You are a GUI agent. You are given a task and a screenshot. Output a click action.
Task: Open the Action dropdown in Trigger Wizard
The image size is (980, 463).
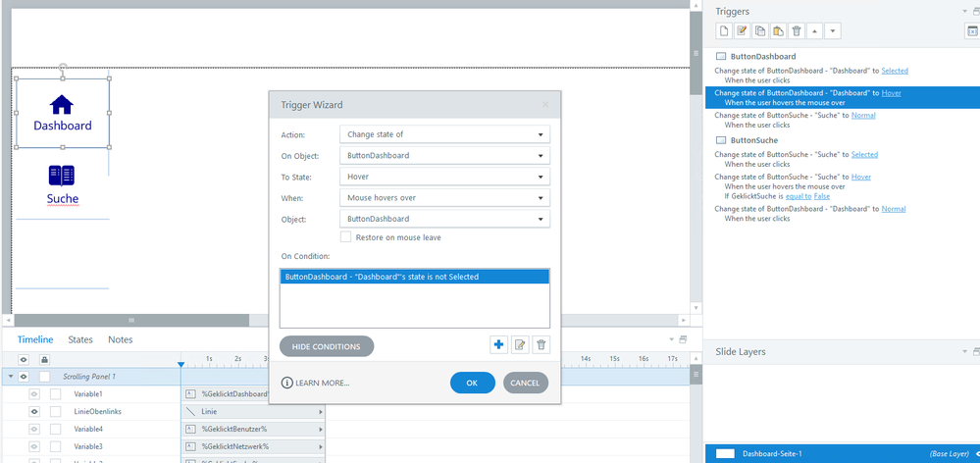(x=444, y=134)
